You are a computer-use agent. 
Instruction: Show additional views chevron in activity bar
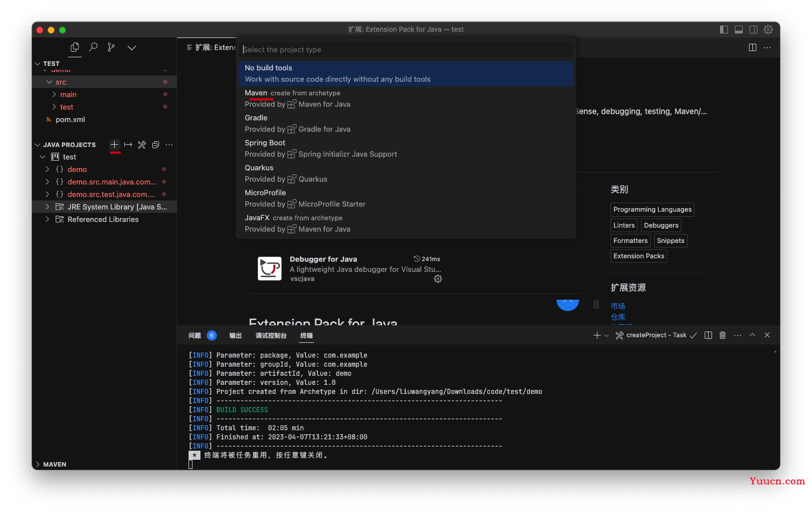[x=132, y=48]
